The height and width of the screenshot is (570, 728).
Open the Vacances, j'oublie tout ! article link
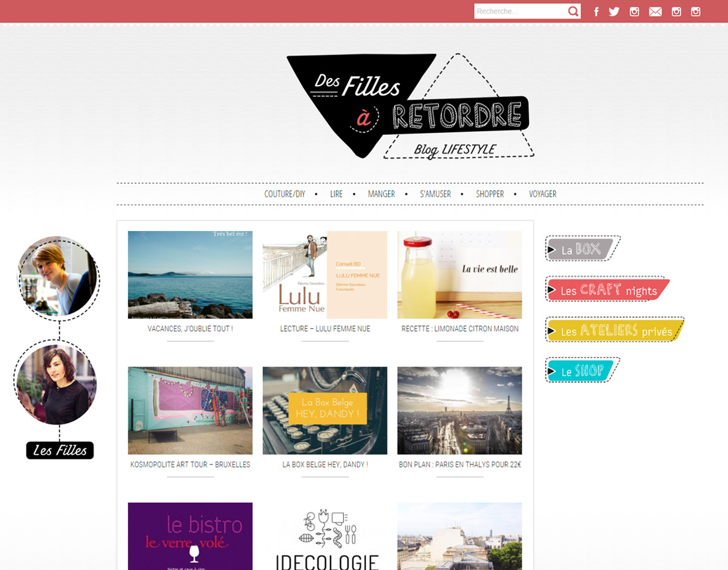point(190,329)
